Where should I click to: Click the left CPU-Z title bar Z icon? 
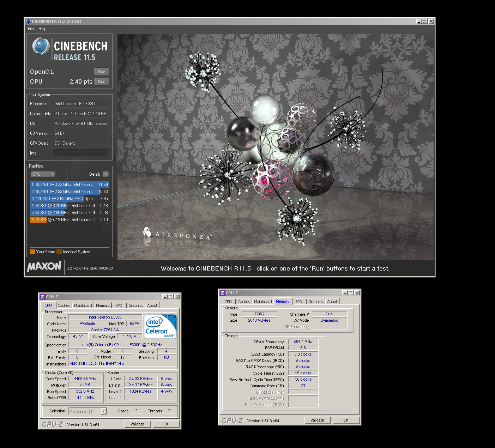tap(43, 297)
